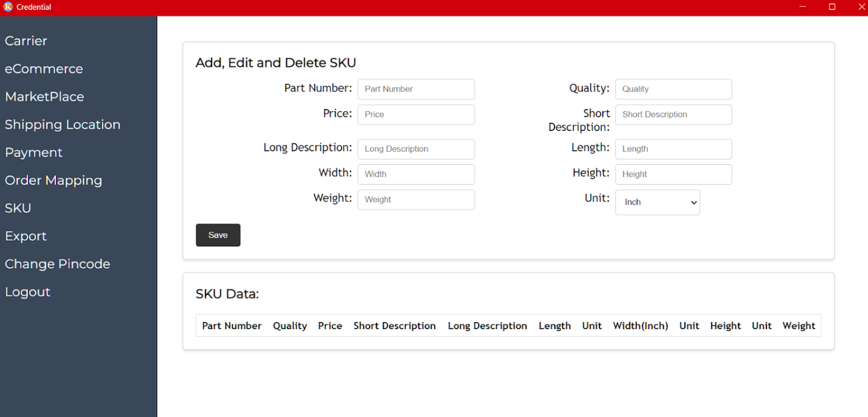Viewport: 868px width, 417px height.
Task: Click the Long Description column header
Action: click(x=487, y=326)
